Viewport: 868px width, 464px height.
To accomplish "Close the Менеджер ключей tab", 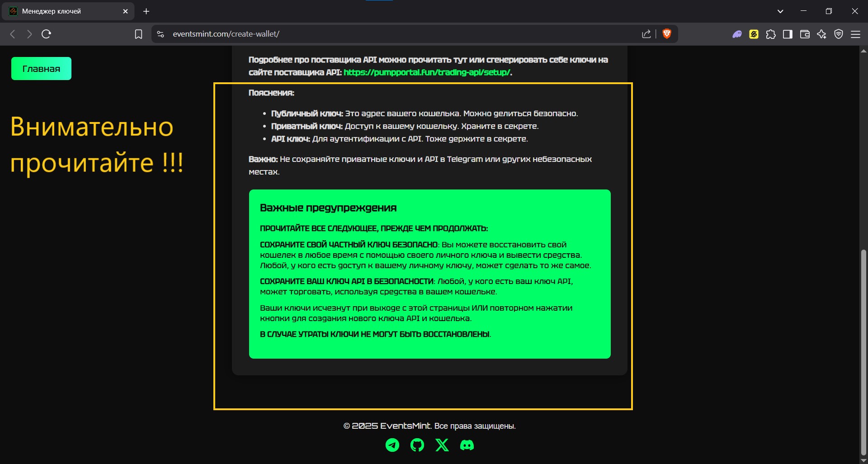I will [125, 11].
